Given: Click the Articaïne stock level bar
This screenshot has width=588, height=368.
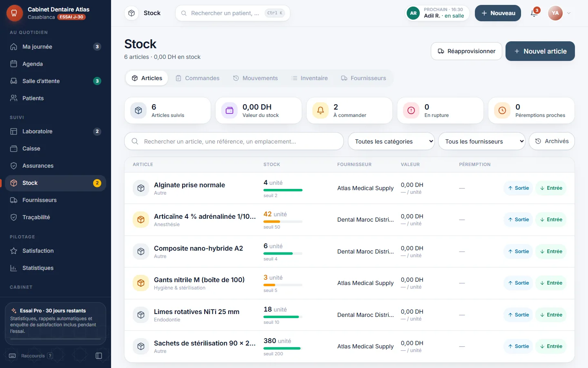Looking at the screenshot, I should [x=283, y=222].
